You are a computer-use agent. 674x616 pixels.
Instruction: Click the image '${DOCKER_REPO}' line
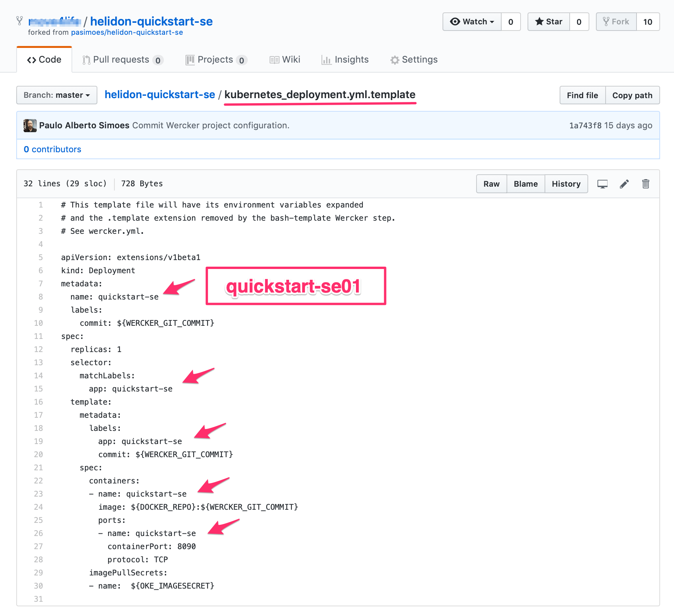(198, 507)
